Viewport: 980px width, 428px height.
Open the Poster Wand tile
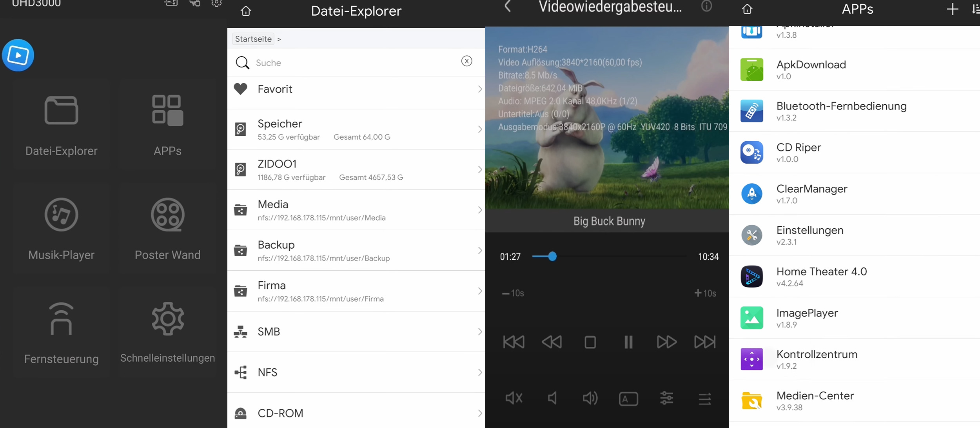[x=168, y=229]
